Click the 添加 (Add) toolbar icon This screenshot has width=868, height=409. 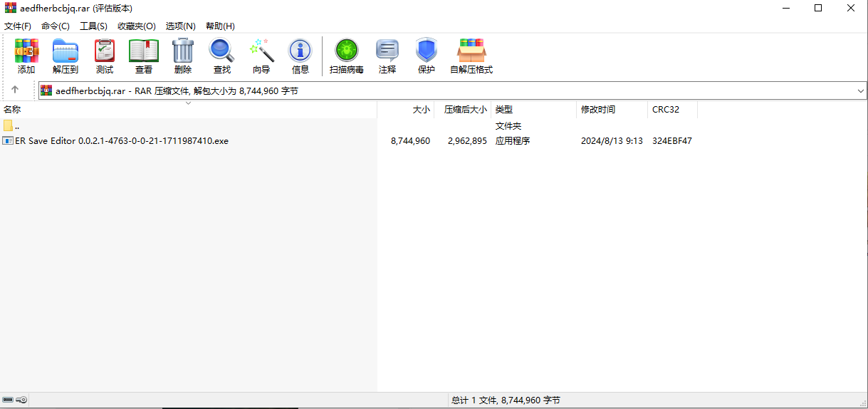coord(26,56)
